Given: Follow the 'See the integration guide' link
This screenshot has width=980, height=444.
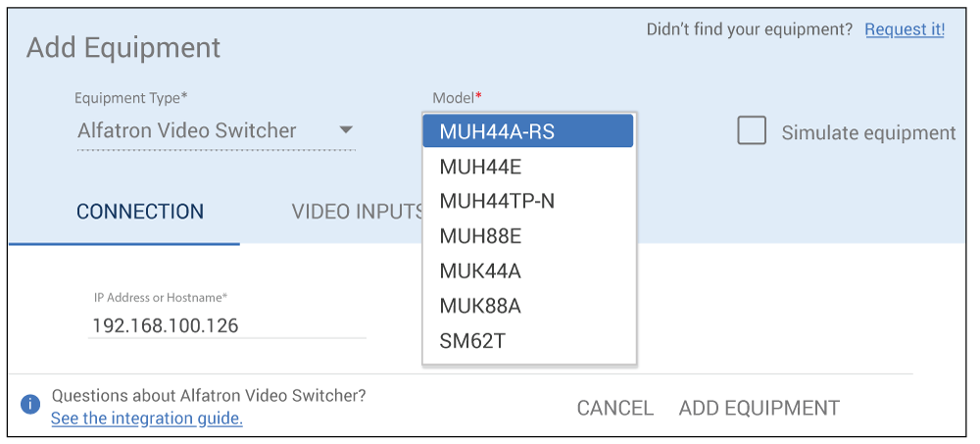Looking at the screenshot, I should coord(147,419).
